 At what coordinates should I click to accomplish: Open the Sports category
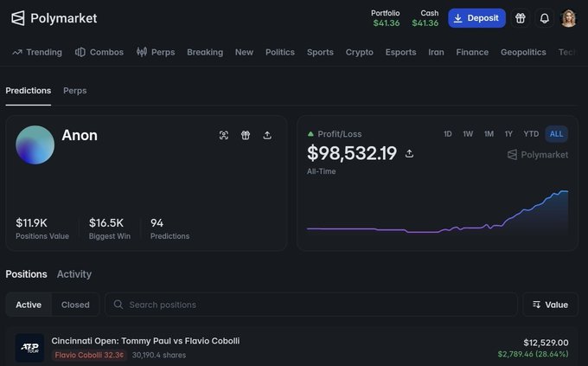(x=320, y=52)
